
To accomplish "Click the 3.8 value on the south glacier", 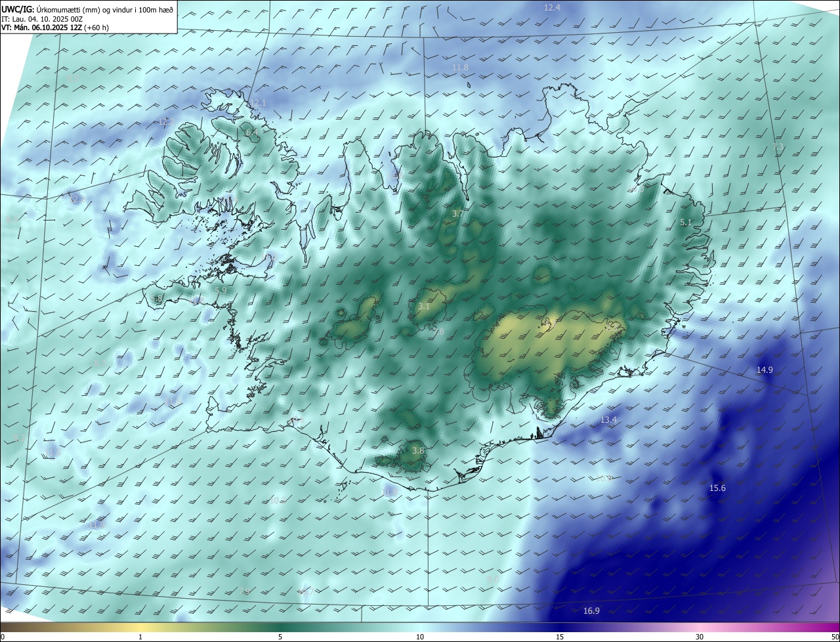I will [x=418, y=450].
